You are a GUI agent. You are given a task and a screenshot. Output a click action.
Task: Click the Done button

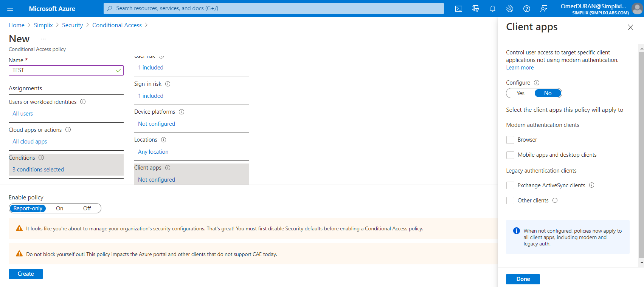[523, 279]
